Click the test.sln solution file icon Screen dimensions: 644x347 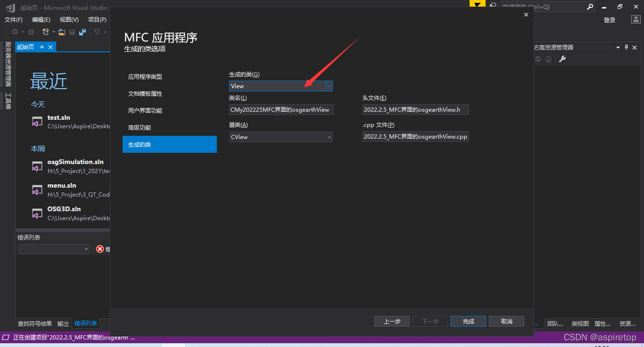pos(37,122)
